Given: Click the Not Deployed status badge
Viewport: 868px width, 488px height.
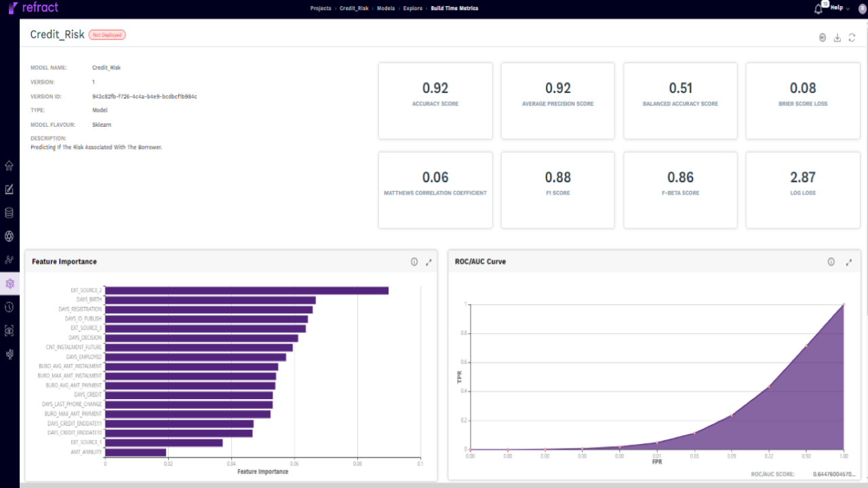Looking at the screenshot, I should click(x=106, y=34).
